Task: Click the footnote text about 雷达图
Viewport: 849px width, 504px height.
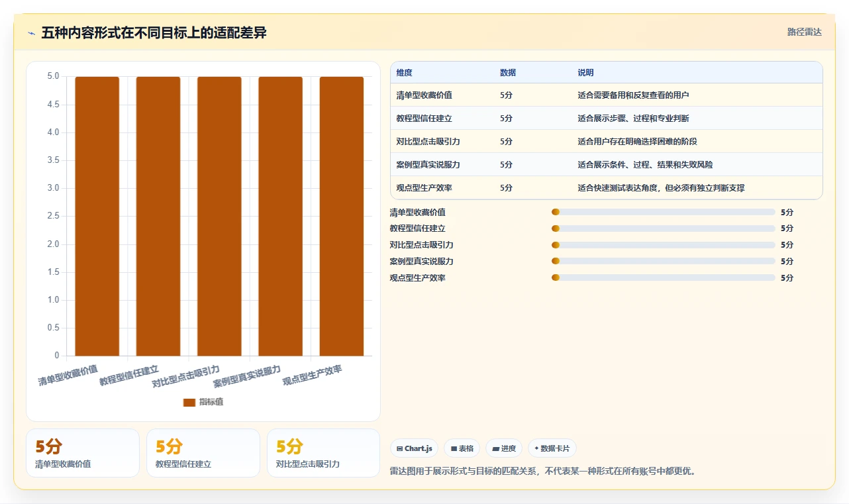Action: tap(543, 472)
